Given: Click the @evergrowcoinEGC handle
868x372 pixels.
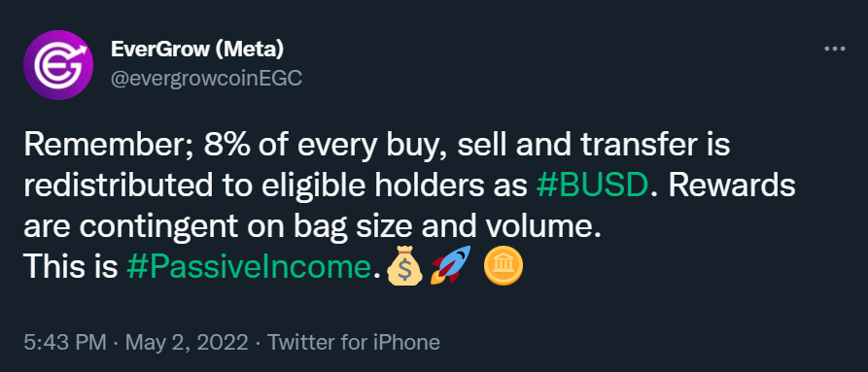Looking at the screenshot, I should [x=206, y=79].
